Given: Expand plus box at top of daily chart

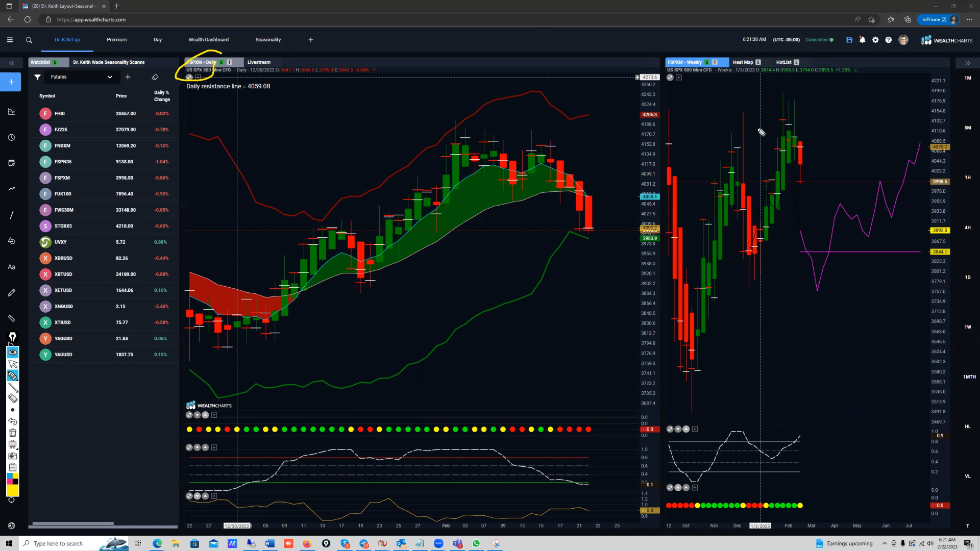Looking at the screenshot, I should pos(198,78).
